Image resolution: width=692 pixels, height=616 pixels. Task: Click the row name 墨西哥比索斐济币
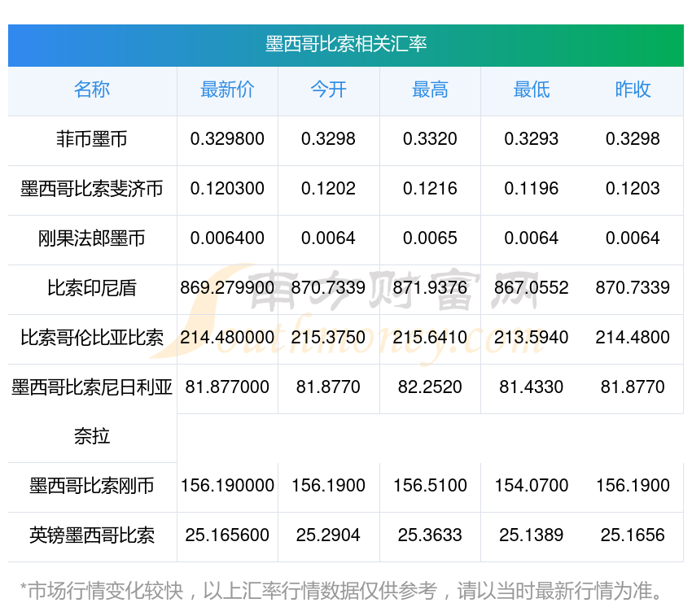(x=92, y=189)
